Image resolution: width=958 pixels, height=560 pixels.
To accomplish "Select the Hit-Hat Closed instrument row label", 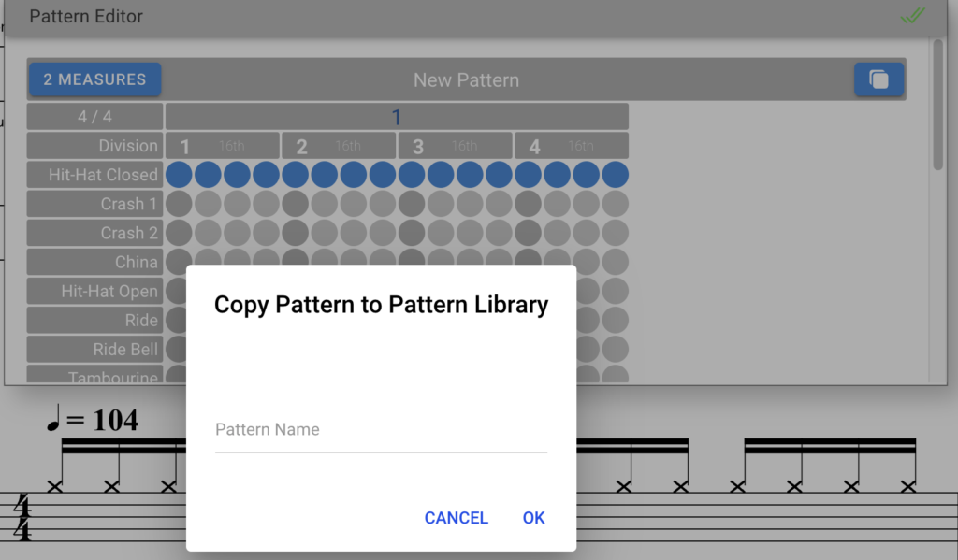I will pos(94,175).
